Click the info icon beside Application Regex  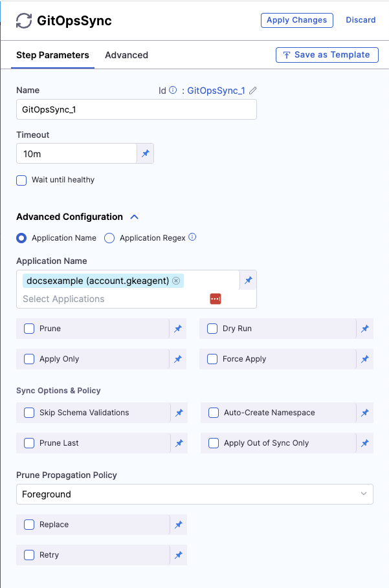pos(192,237)
